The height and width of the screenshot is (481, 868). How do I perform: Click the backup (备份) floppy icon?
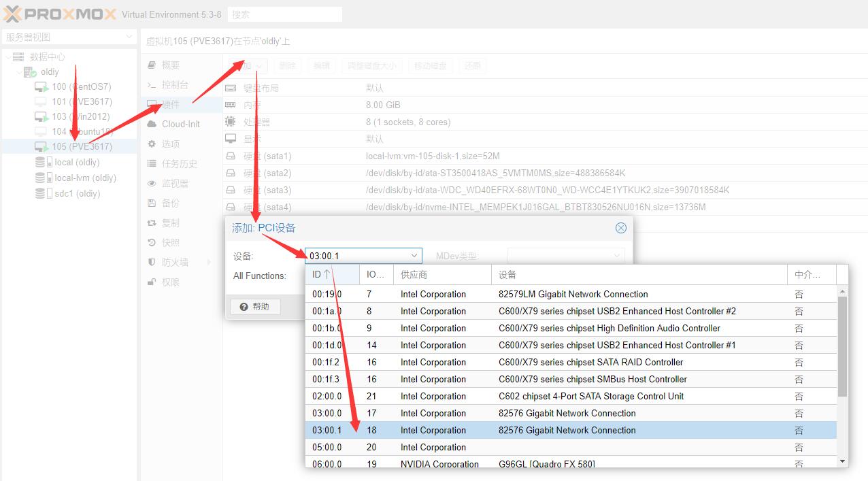tap(152, 203)
